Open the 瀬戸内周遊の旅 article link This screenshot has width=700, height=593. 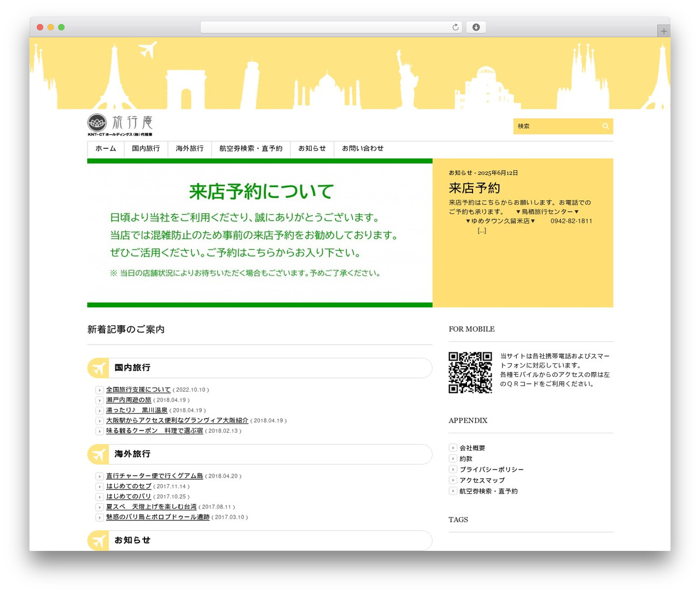(129, 400)
